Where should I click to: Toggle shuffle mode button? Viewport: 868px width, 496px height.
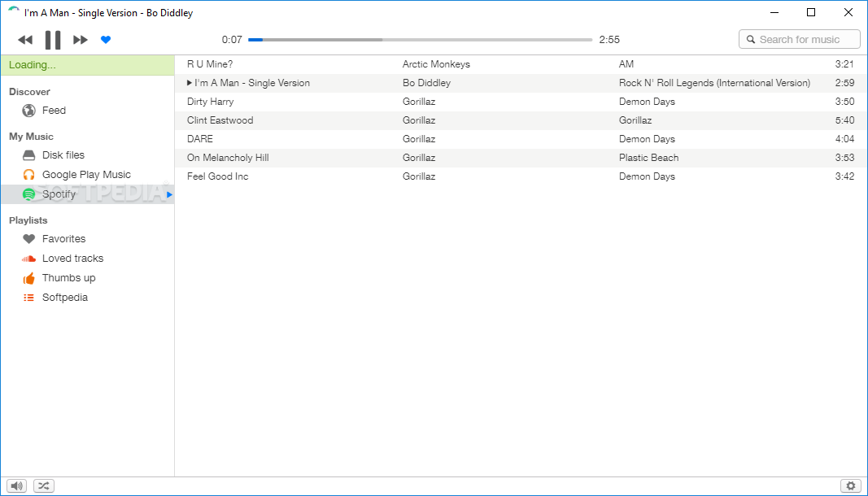click(x=44, y=486)
